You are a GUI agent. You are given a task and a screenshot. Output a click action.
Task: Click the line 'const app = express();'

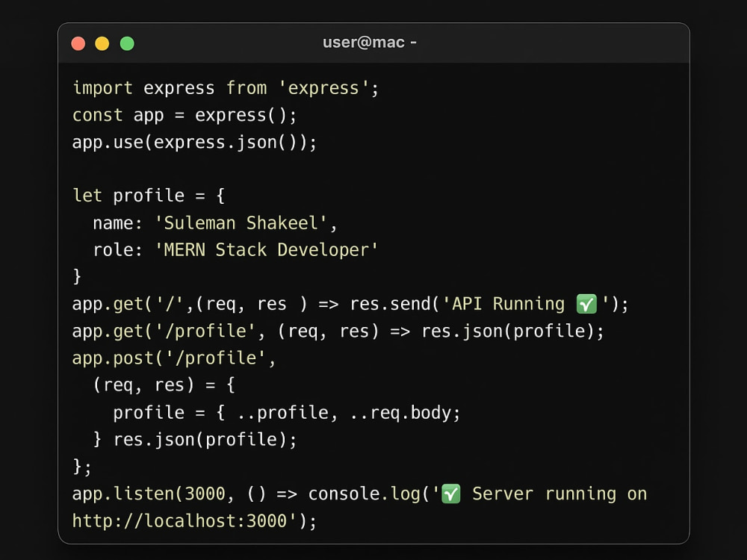185,115
